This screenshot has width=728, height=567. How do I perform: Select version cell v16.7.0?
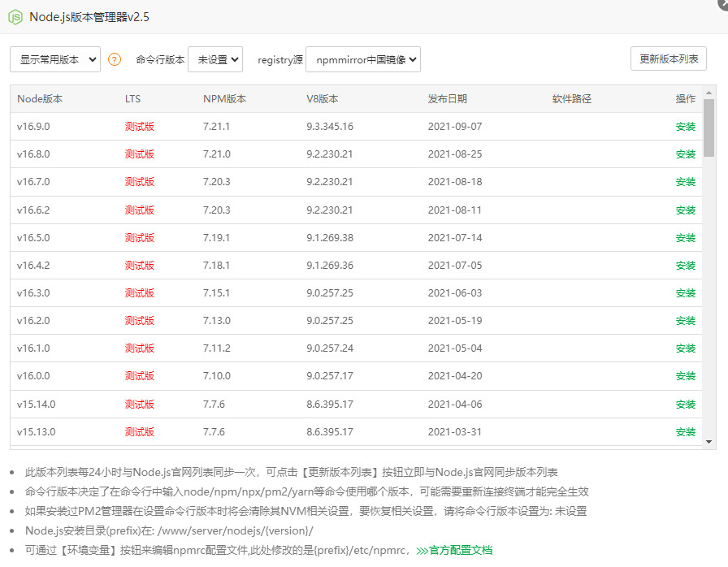click(x=33, y=182)
